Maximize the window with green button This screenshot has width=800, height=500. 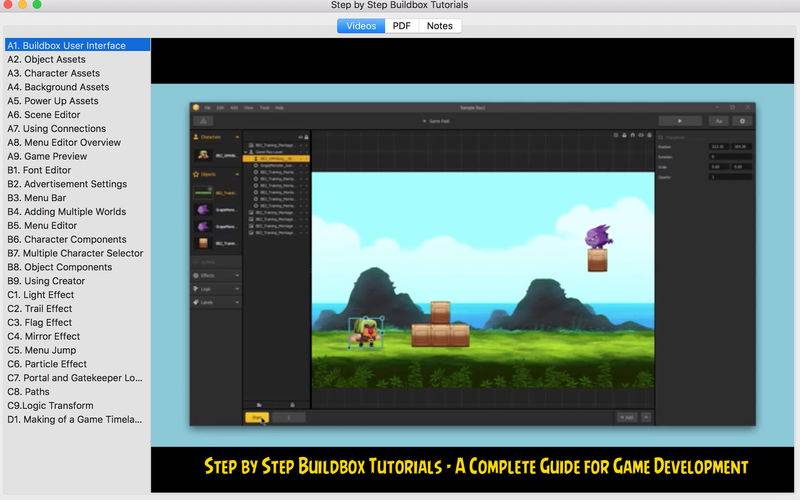[37, 5]
